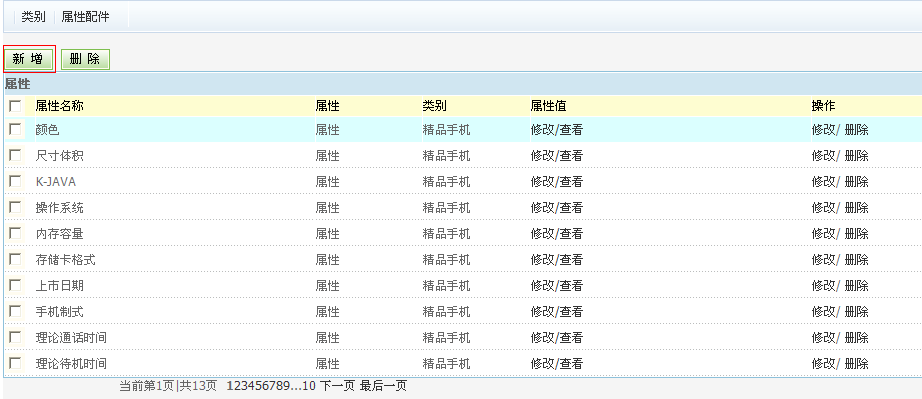Image resolution: width=922 pixels, height=399 pixels.
Task: Tick the checkbox next to 内存容量
Action: (15, 233)
